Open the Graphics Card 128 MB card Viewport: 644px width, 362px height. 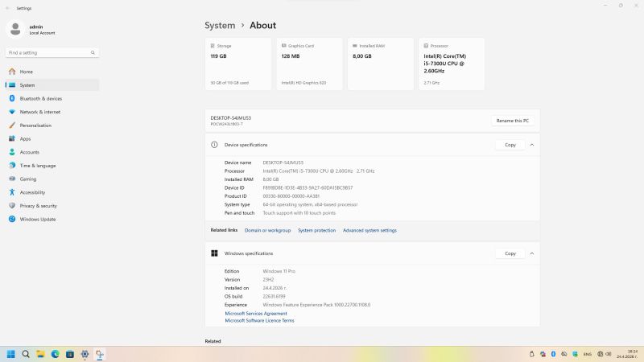click(x=309, y=64)
